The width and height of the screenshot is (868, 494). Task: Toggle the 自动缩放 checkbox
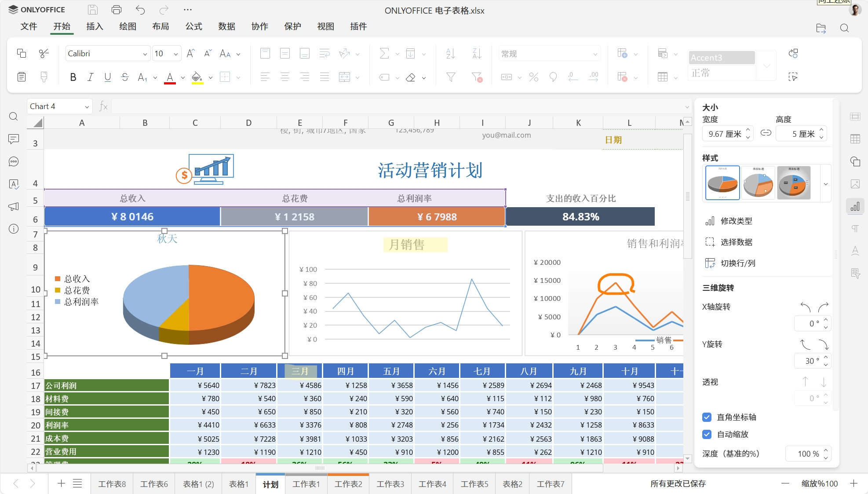pos(707,434)
